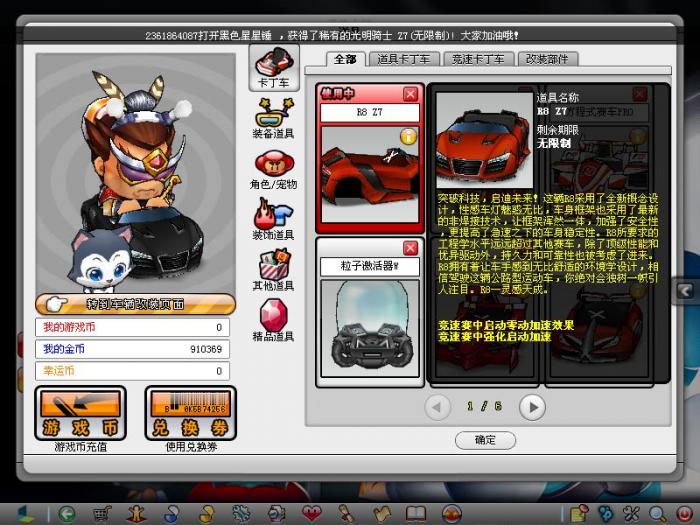Click the orange round arrow icon in bottom bar
This screenshot has width=700, height=525.
[451, 514]
